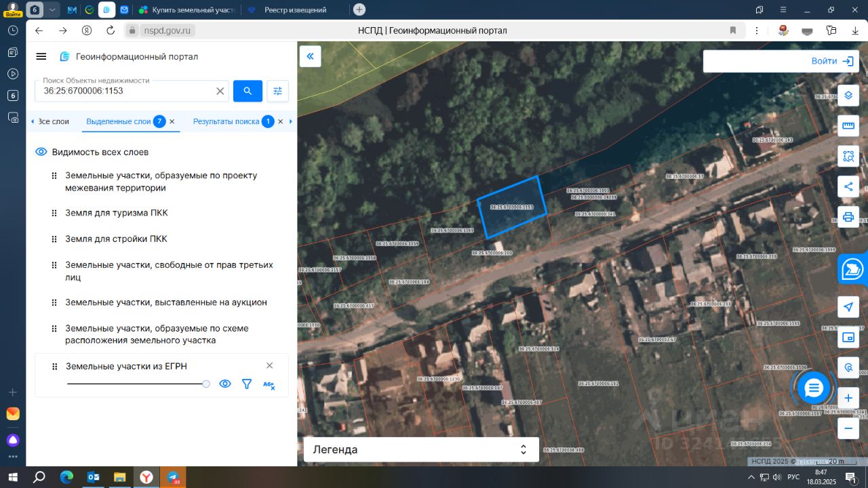Open the portal hamburger menu

pos(41,57)
